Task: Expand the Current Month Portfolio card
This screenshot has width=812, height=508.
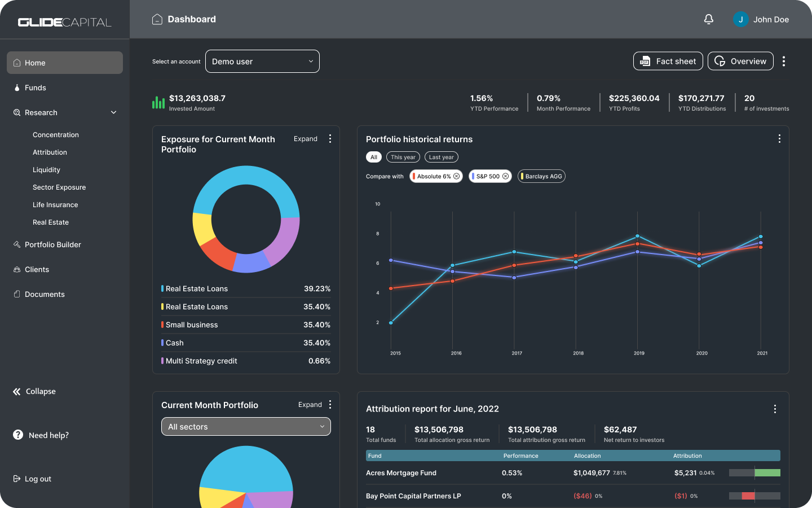Action: 310,405
